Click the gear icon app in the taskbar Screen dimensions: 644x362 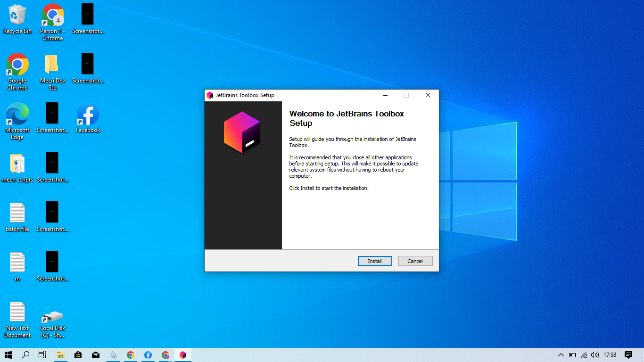pyautogui.click(x=113, y=355)
